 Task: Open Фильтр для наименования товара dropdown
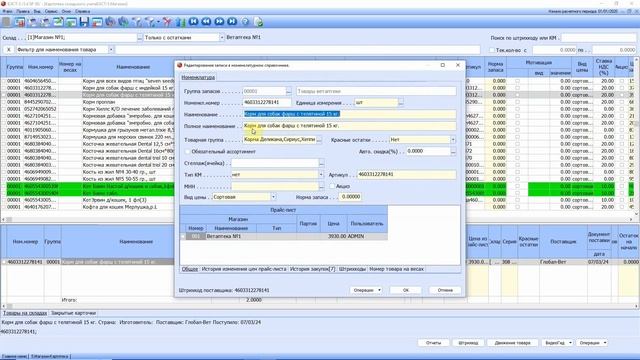click(111, 50)
